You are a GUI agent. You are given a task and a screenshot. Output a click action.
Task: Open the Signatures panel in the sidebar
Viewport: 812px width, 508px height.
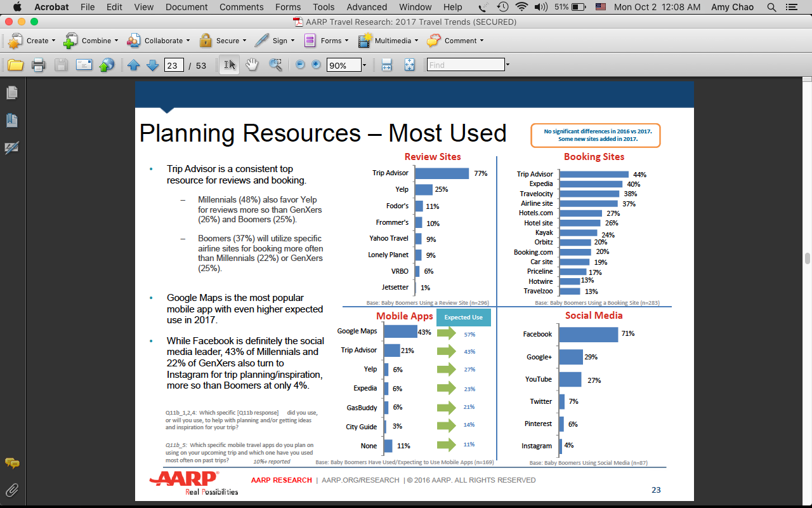[x=12, y=148]
